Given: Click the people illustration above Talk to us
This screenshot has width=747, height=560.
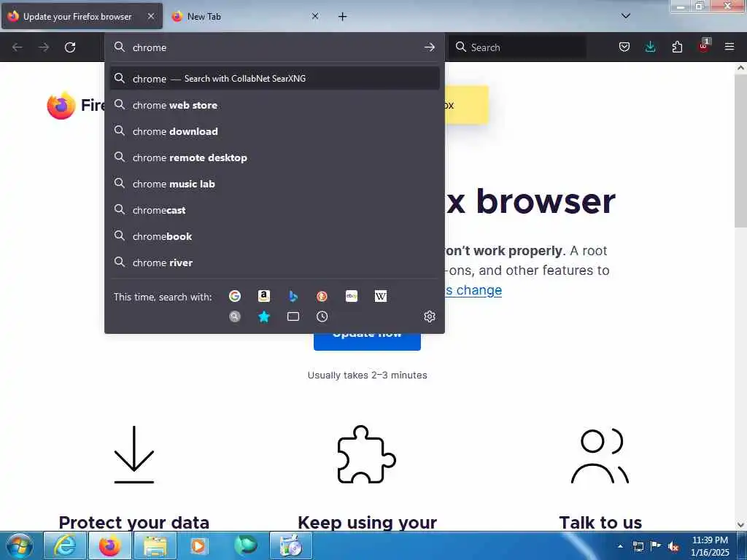Looking at the screenshot, I should 600,456.
